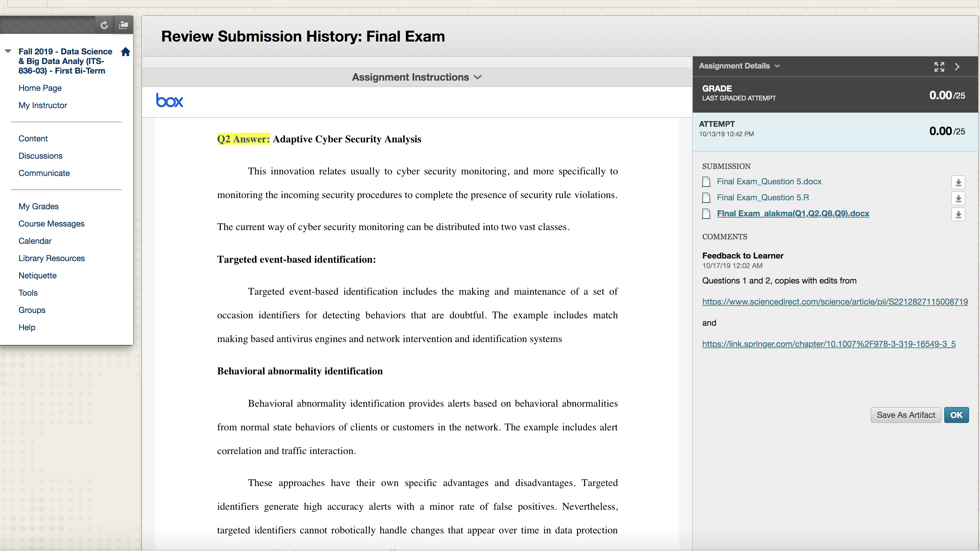Viewport: 980px width, 551px height.
Task: Download FInal Exam_alakma docx file
Action: click(x=958, y=214)
